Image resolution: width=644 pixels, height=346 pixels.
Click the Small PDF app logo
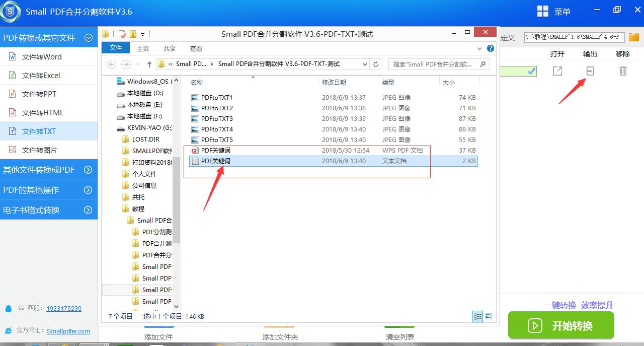point(11,12)
